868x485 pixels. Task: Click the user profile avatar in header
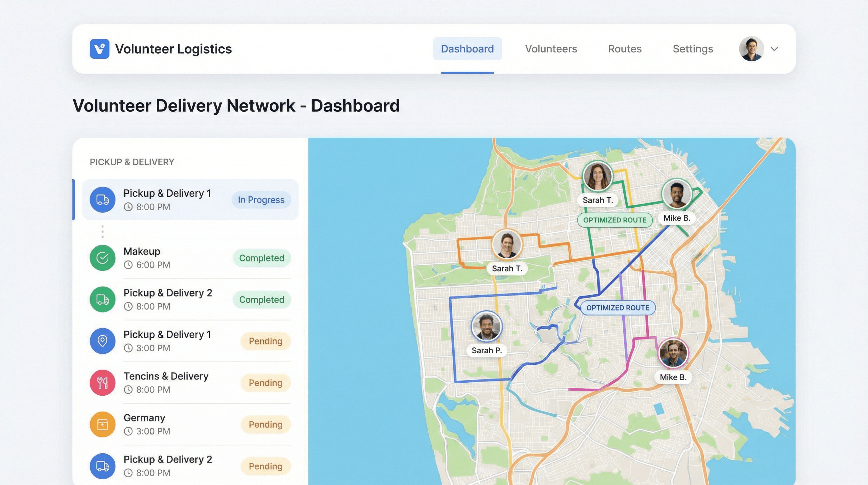point(751,49)
